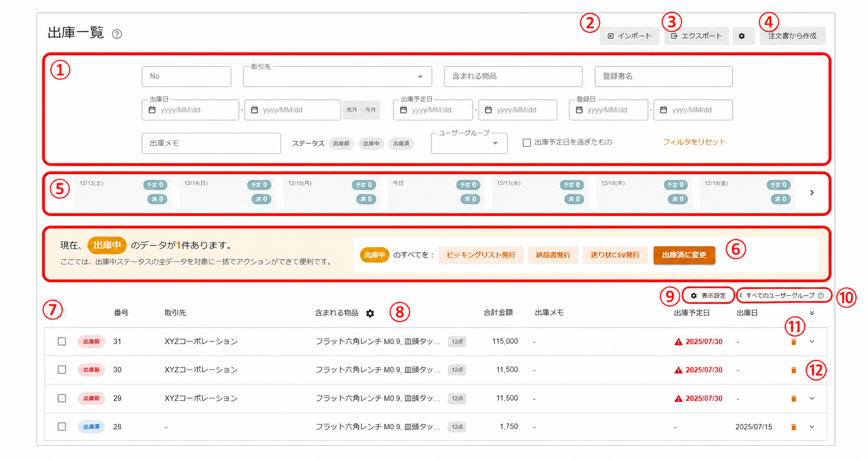
Task: Click the エクスポート button
Action: click(697, 36)
